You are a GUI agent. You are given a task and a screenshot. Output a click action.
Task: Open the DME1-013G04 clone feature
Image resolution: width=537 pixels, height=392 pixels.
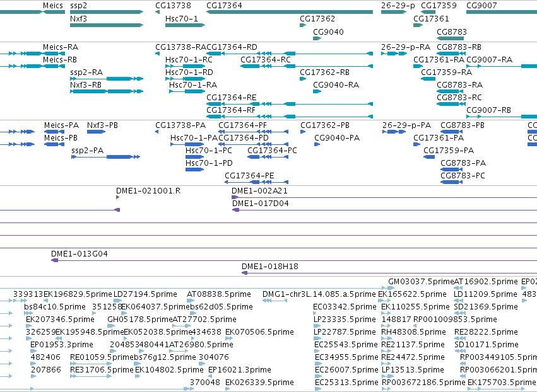294,261
